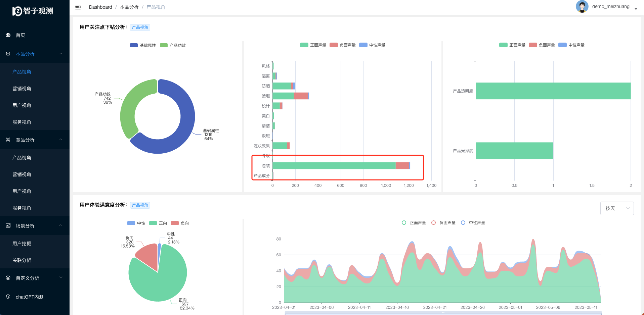This screenshot has width=644, height=315.
Task: Toggle 中性声量 legend in right bar chart
Action: 571,45
